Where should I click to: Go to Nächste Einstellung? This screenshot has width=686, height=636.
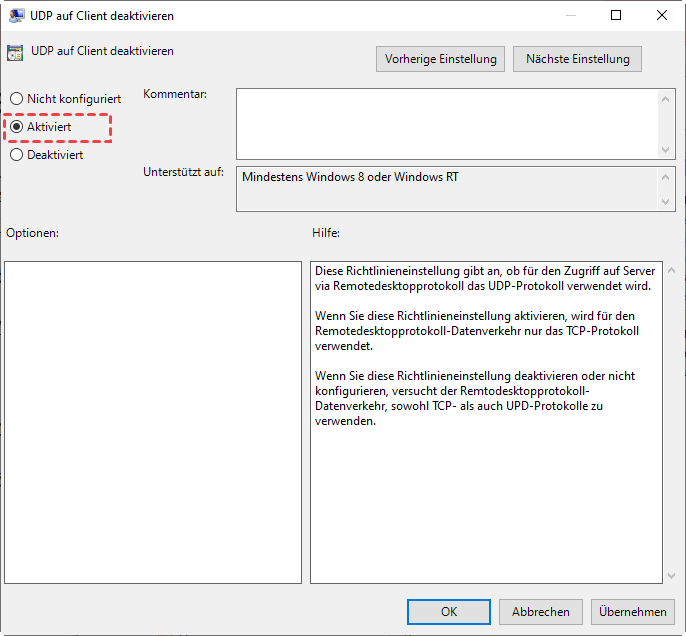[577, 59]
